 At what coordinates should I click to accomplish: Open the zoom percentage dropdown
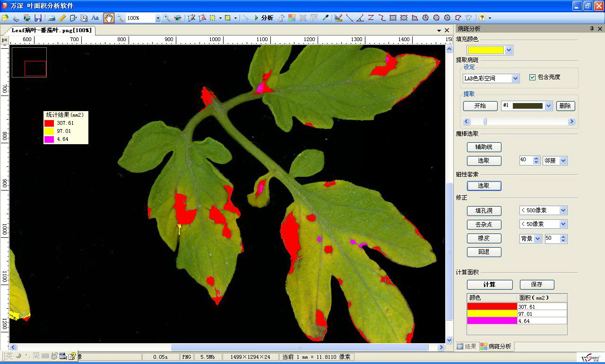click(x=157, y=18)
